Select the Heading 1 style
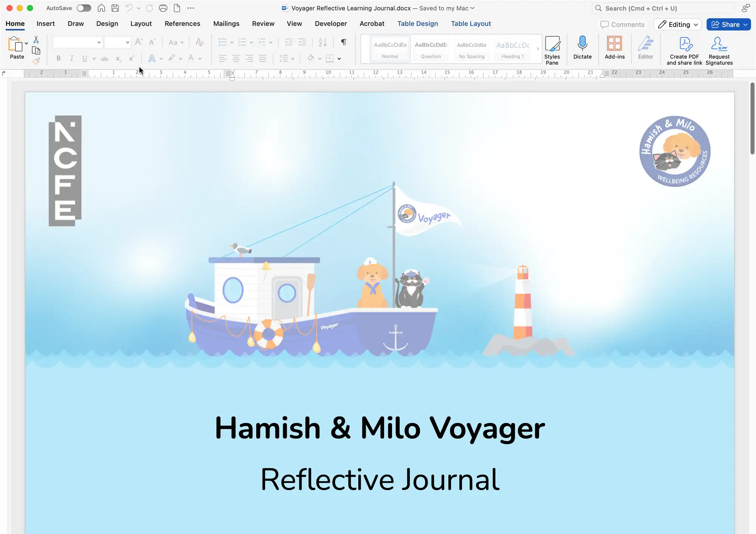This screenshot has height=534, width=756. 513,48
